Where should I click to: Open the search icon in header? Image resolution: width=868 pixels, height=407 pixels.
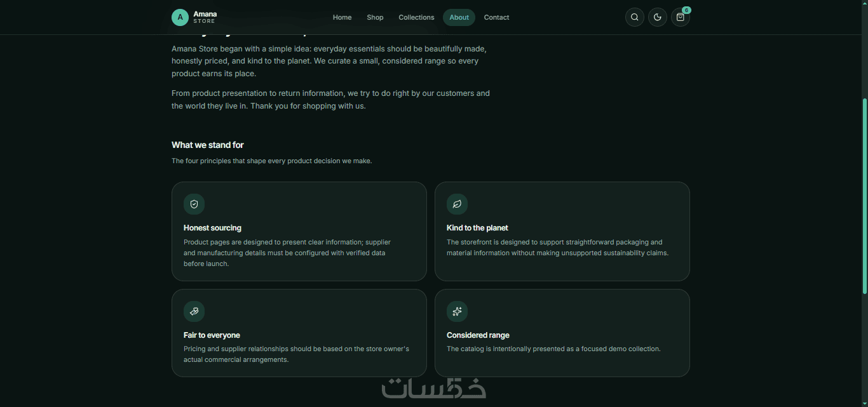pos(635,17)
